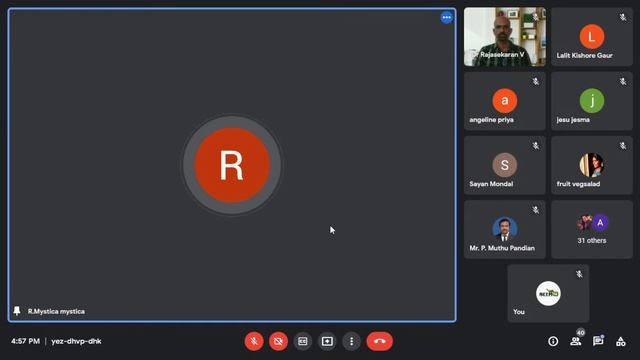Click the R avatar in the main tile

coord(232,165)
